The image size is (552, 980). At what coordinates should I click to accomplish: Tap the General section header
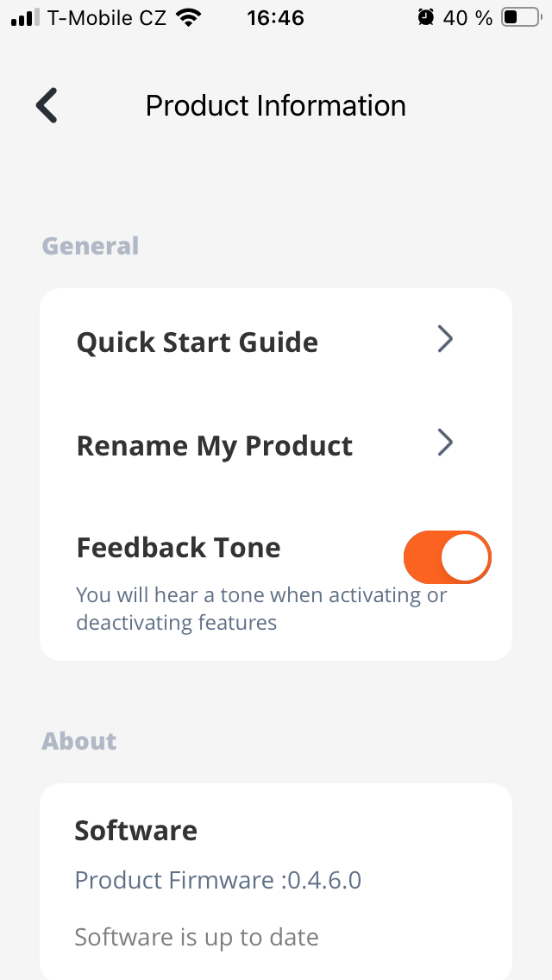91,246
